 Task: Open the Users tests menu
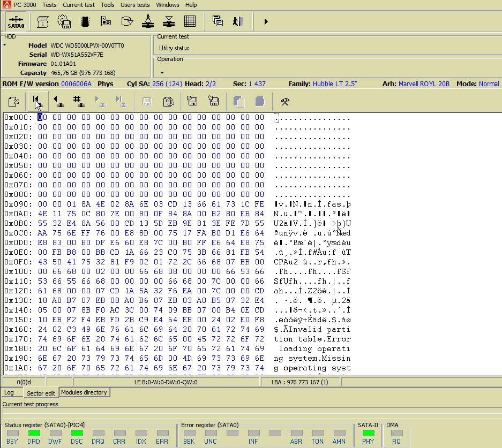pyautogui.click(x=135, y=5)
